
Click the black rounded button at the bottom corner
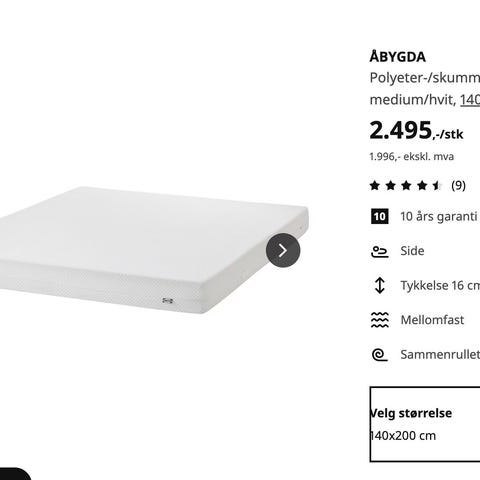click(x=16, y=474)
